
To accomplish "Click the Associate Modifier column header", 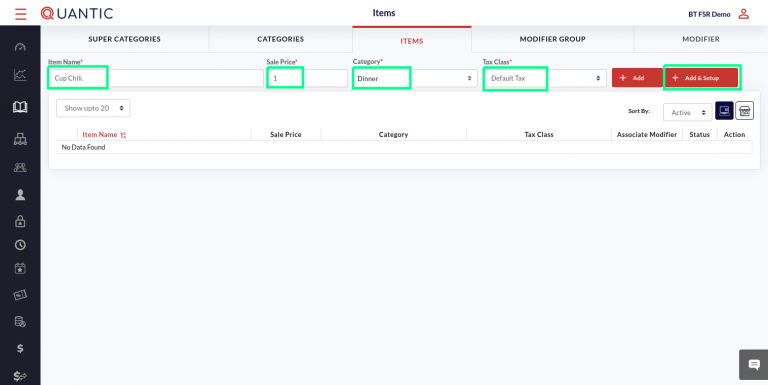I will pyautogui.click(x=647, y=134).
